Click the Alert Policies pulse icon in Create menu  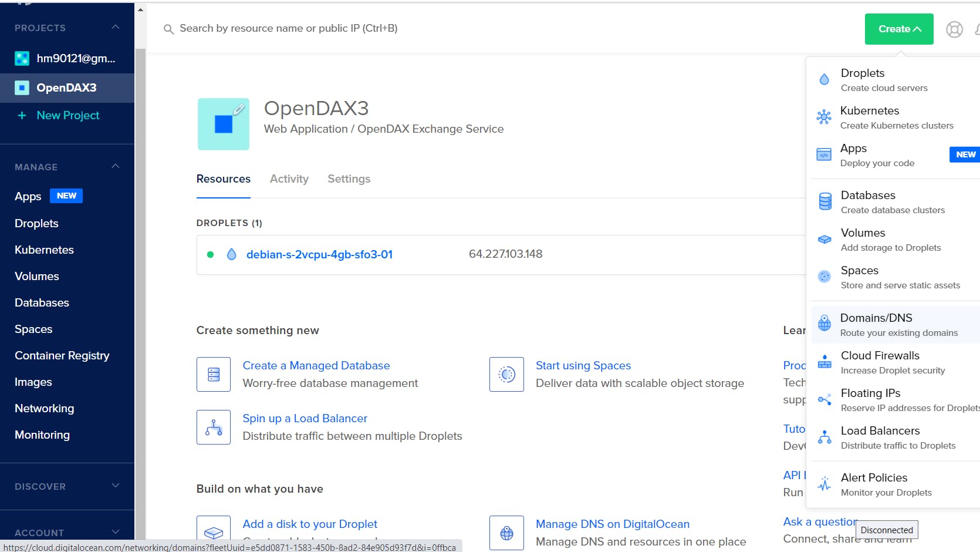824,483
